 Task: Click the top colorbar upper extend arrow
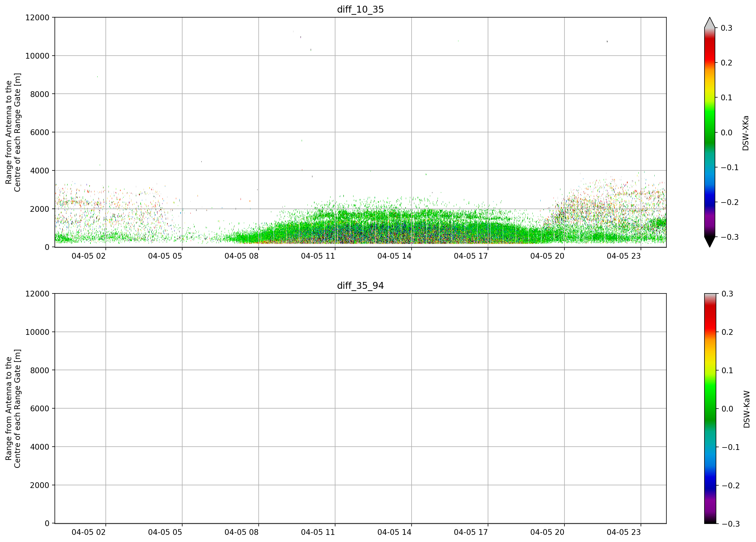(x=710, y=23)
